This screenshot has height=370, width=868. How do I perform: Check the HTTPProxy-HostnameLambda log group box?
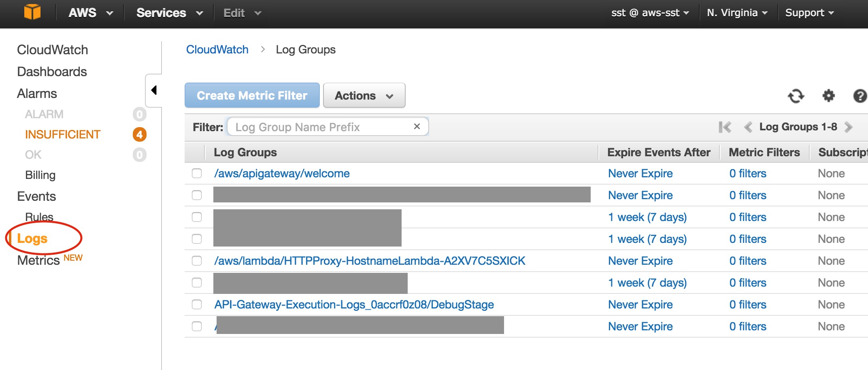(x=197, y=261)
